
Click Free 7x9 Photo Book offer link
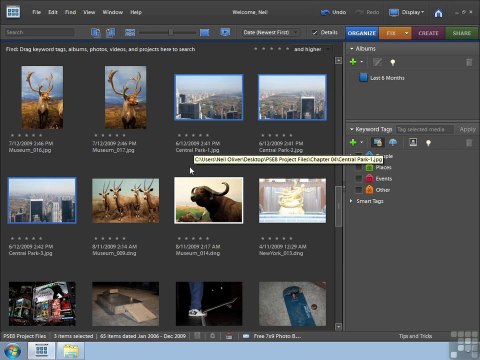click(x=277, y=336)
